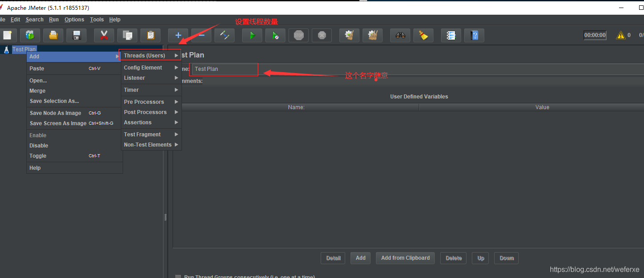This screenshot has width=644, height=278.
Task: Click the Paste clipboard toolbar icon
Action: coord(151,35)
